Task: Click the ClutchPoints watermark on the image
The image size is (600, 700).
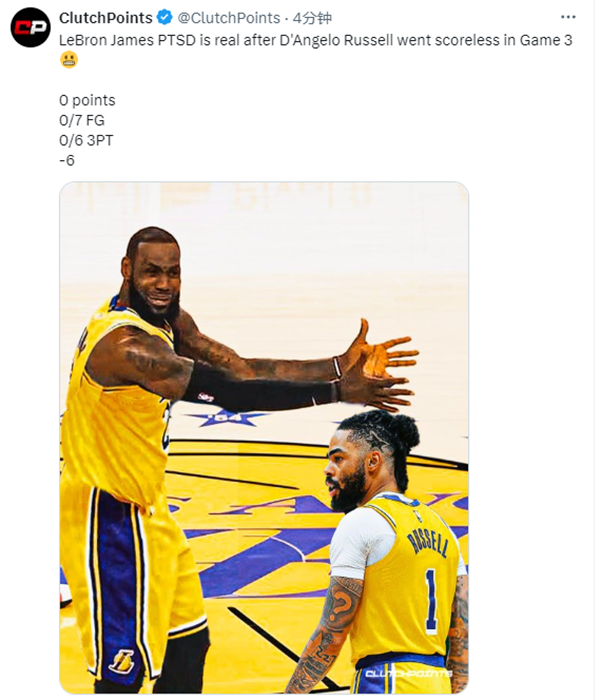Action: (x=408, y=673)
